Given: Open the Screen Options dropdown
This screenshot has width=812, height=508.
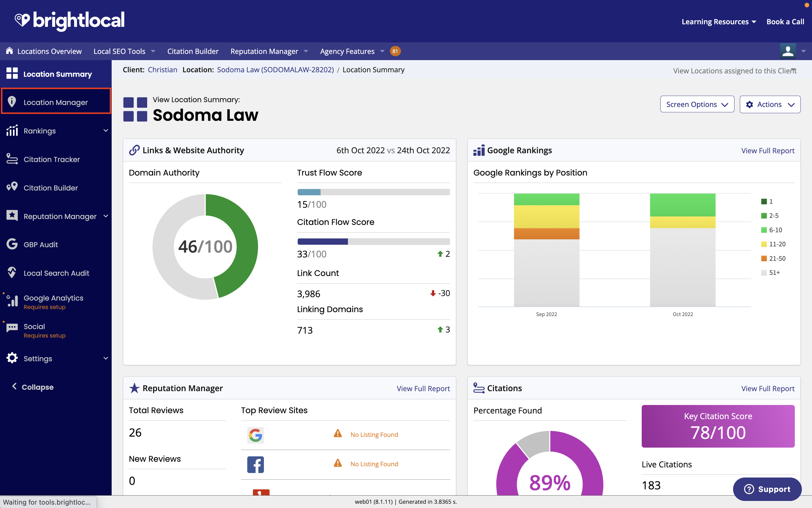Looking at the screenshot, I should 697,104.
